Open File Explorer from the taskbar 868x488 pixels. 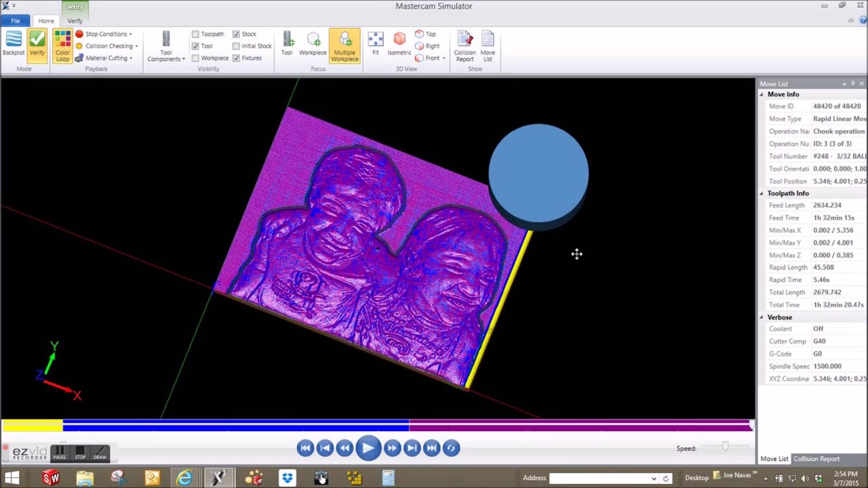tap(85, 479)
